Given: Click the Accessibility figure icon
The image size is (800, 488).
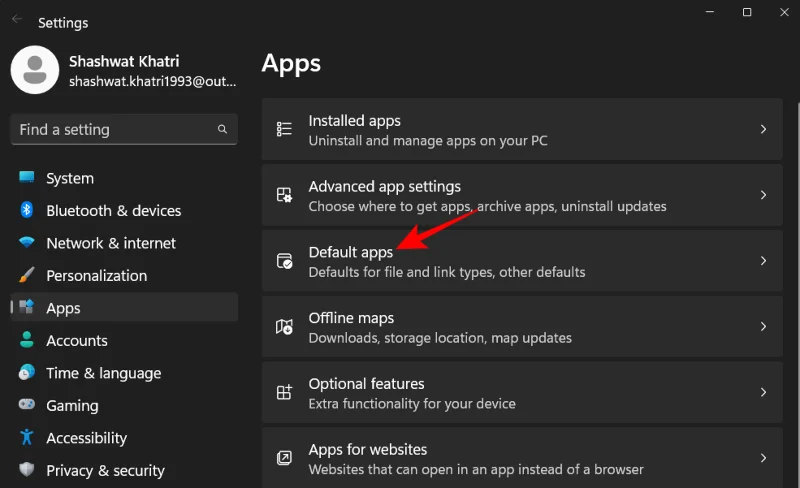Looking at the screenshot, I should click(x=27, y=437).
